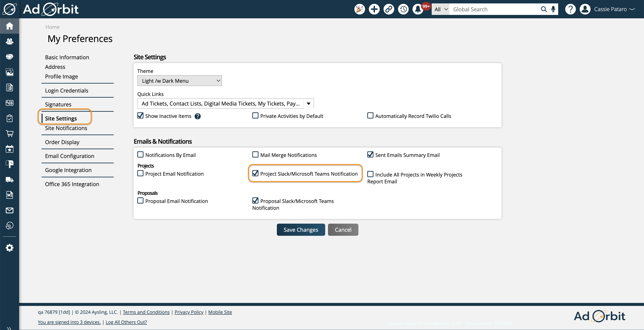Viewport: 644px width, 330px height.
Task: Open Email Configuration section
Action: point(69,156)
